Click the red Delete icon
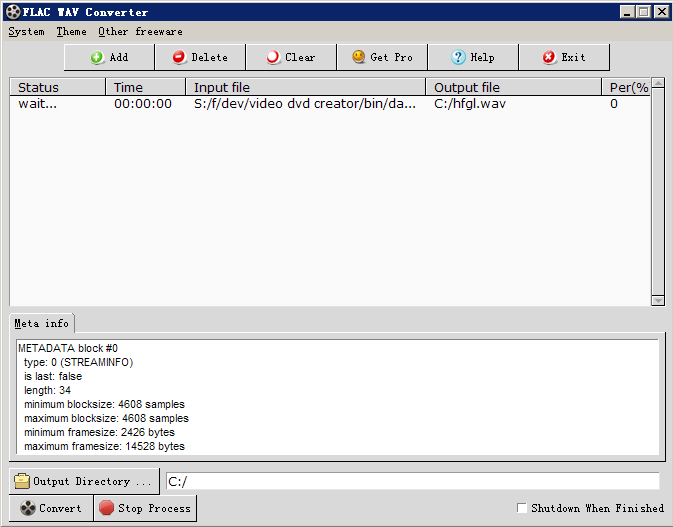 click(x=179, y=57)
